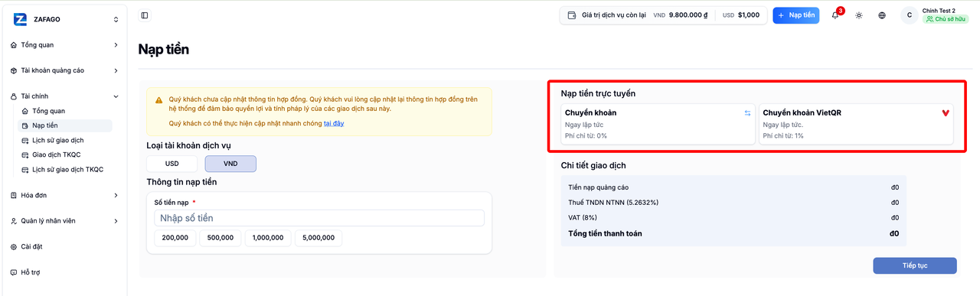Image resolution: width=980 pixels, height=296 pixels.
Task: Open Hỗ trợ support page
Action: [x=64, y=272]
